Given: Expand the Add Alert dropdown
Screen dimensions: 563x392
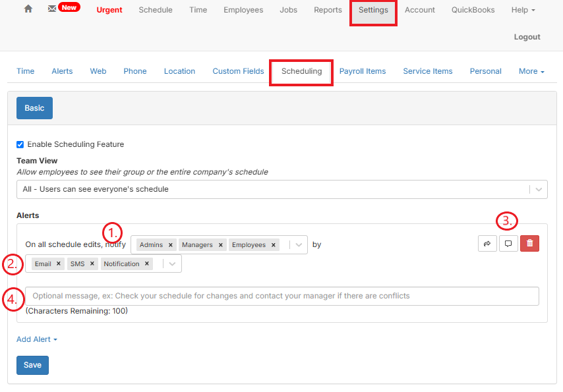Looking at the screenshot, I should (36, 339).
